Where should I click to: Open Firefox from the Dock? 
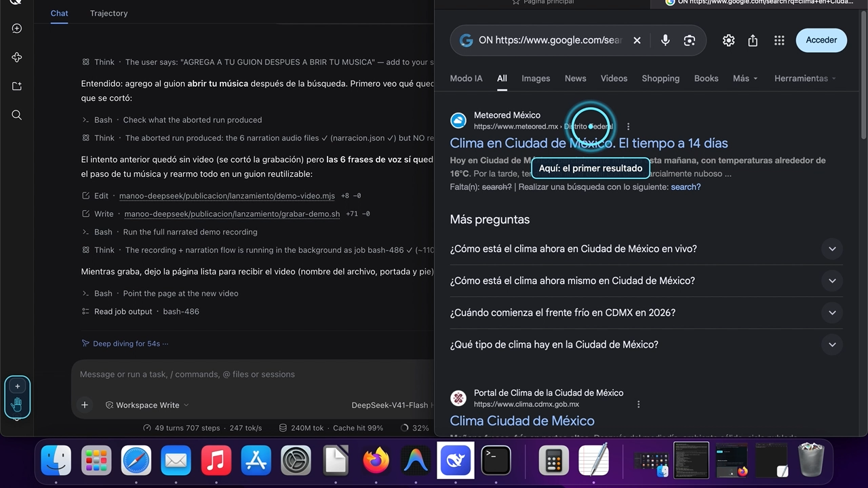[x=376, y=461]
